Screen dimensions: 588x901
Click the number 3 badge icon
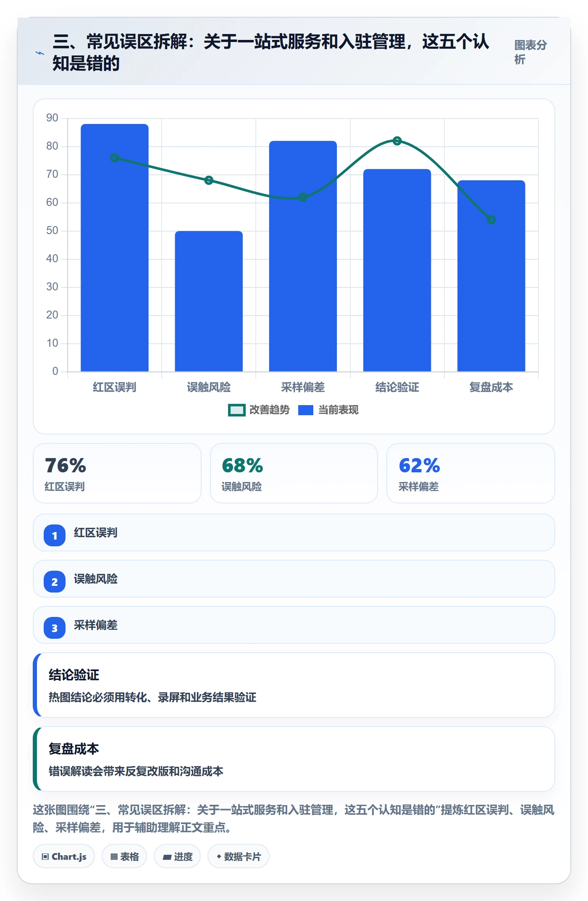pyautogui.click(x=55, y=628)
